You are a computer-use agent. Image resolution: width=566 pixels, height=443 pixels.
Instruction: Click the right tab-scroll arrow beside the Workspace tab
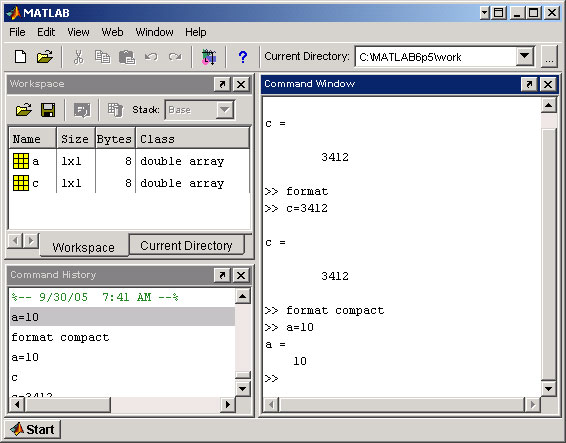(31, 240)
